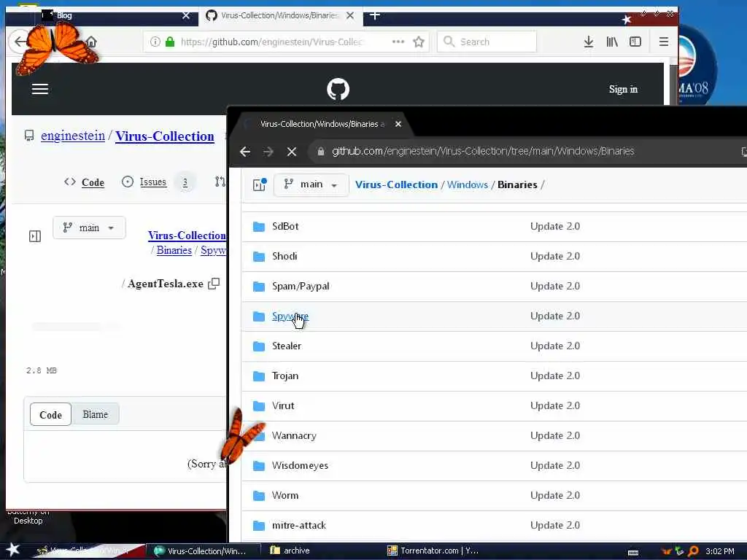Close front window Virus-Collection tab
The image size is (747, 560).
[x=398, y=124]
